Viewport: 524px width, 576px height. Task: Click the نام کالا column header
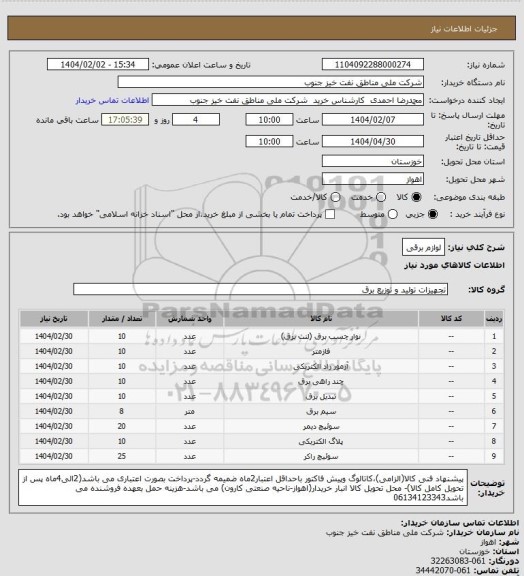(x=321, y=318)
